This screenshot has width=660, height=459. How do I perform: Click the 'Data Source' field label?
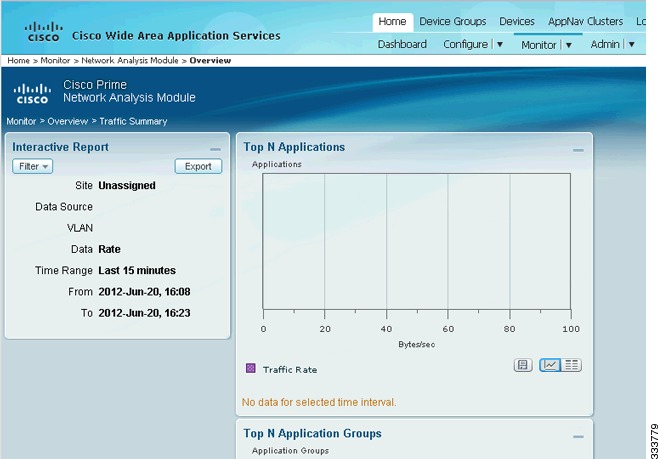pos(64,207)
